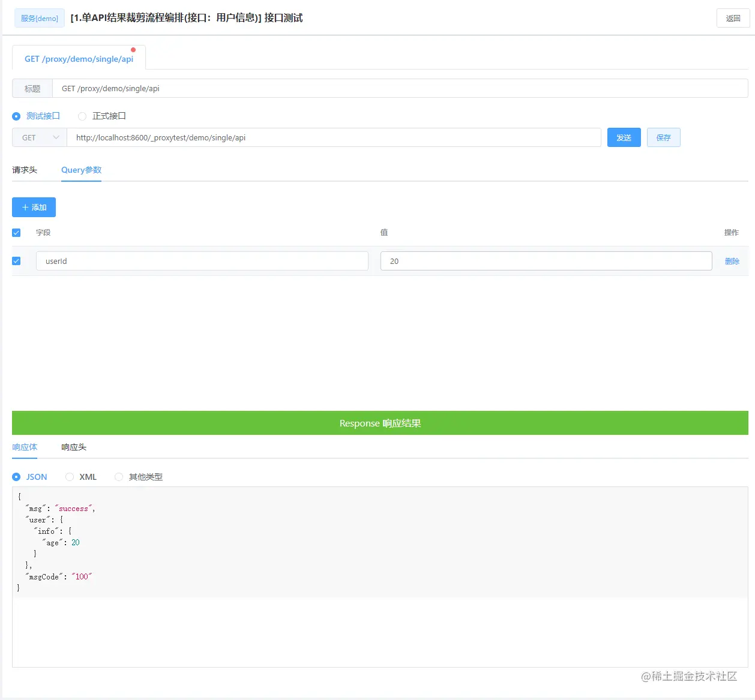Select the GET /proxy/demo/single/api request tab
The height and width of the screenshot is (700, 755).
click(79, 59)
